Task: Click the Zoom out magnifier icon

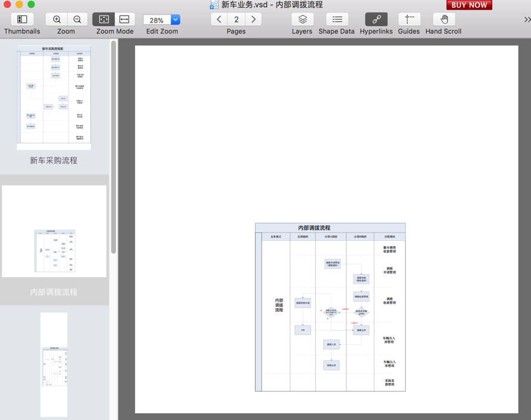Action: click(x=77, y=19)
